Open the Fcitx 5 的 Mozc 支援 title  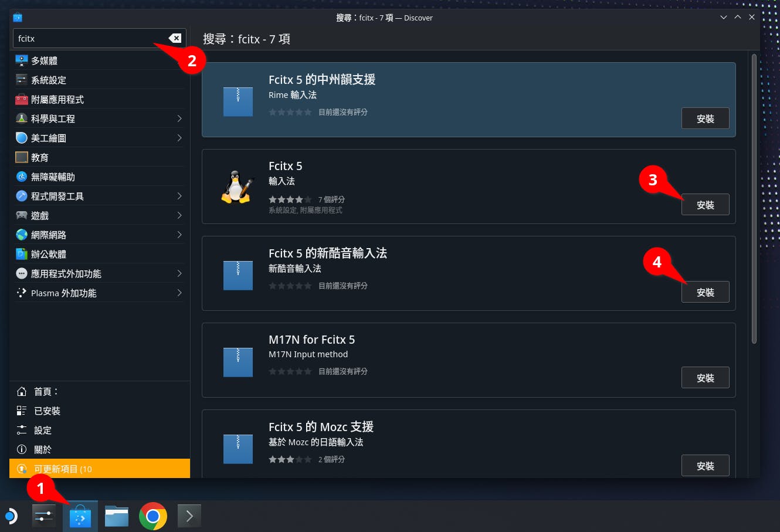(x=321, y=426)
